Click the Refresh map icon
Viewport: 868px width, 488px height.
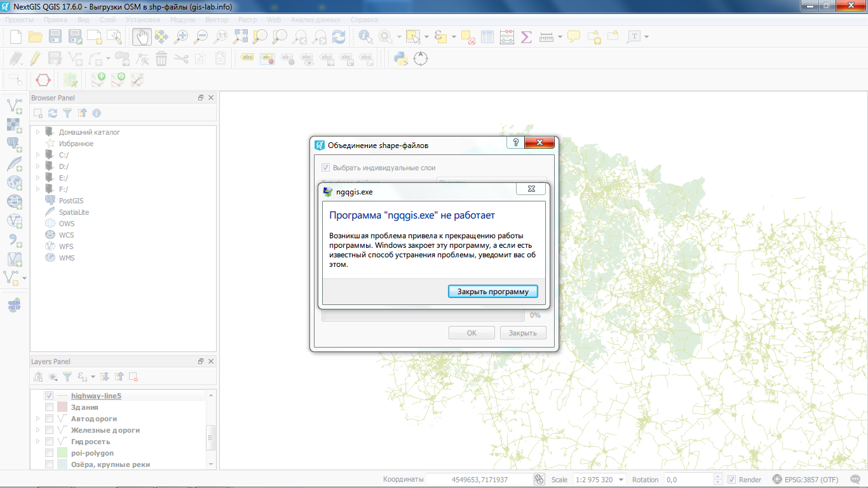click(x=339, y=37)
